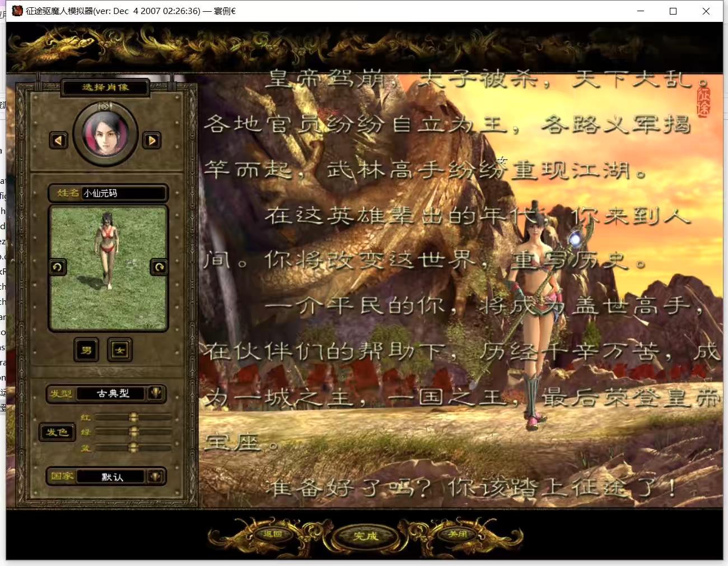Show the next portrait with the right arrow
The image size is (728, 566).
(x=152, y=140)
